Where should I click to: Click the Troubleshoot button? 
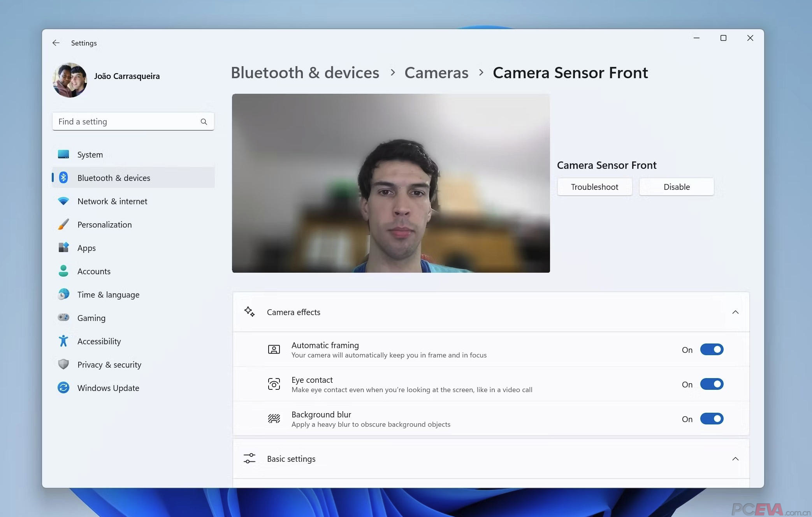[594, 187]
